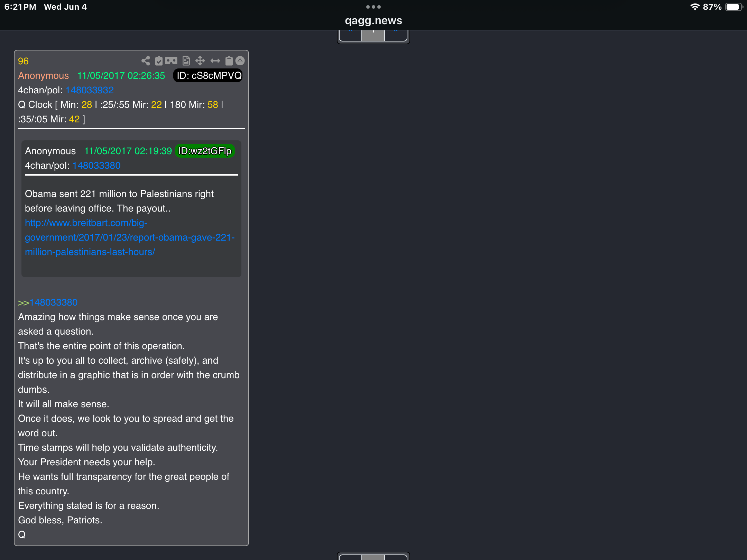Click the Q Clock Min value 28
This screenshot has height=560, width=747.
[87, 105]
